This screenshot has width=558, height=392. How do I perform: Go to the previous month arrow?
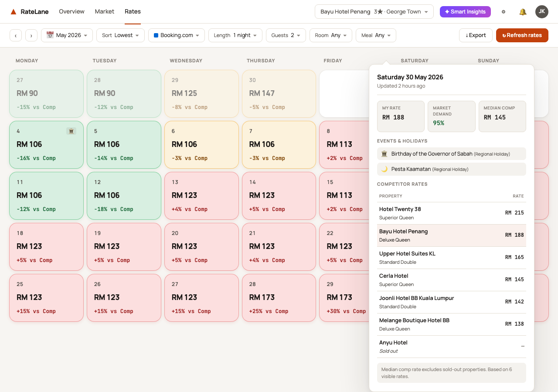[16, 35]
